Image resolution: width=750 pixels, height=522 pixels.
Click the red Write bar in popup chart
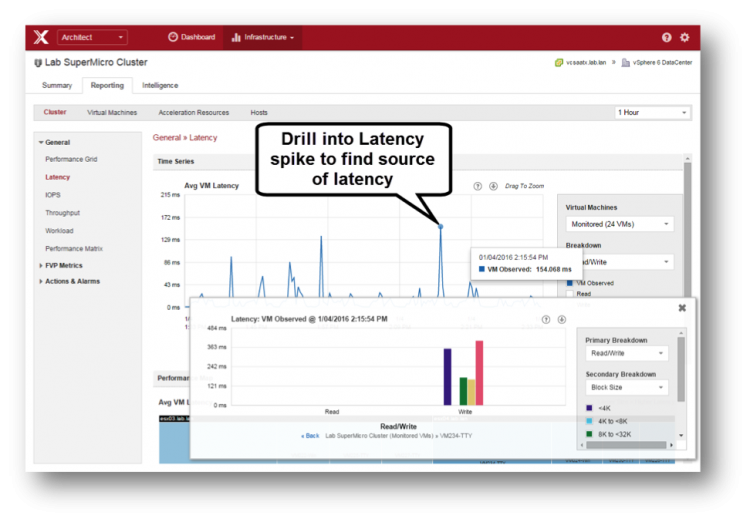479,373
